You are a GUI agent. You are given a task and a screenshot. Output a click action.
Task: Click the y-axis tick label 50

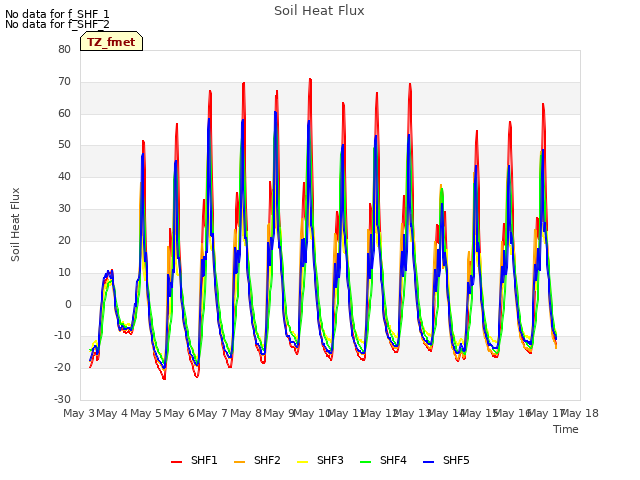(64, 145)
